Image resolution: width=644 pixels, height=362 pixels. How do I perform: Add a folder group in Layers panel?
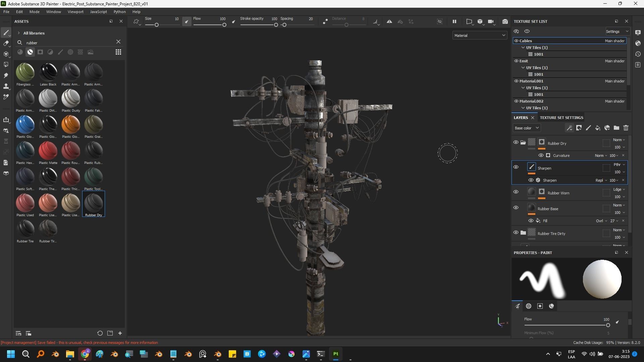(616, 128)
